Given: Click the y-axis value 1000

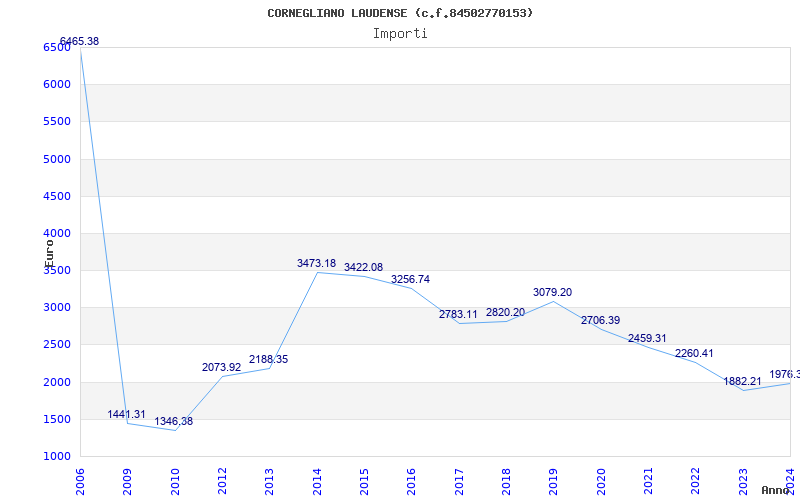Looking at the screenshot, I should tap(57, 457).
